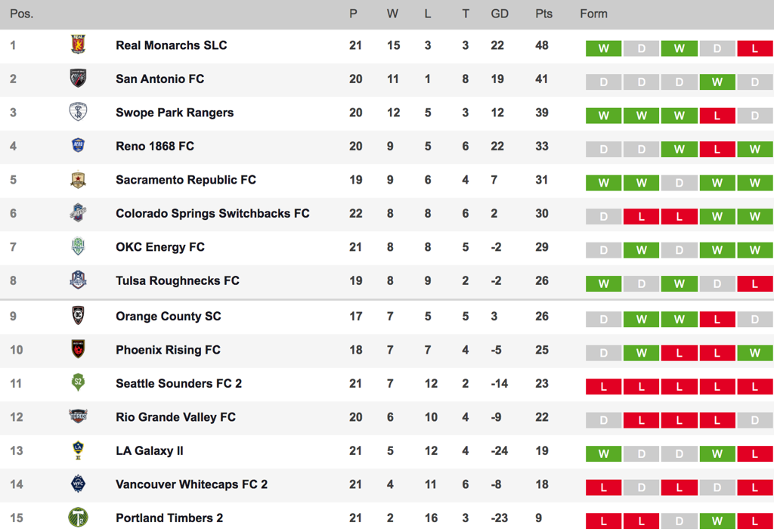Select the Orange County SC shield icon

[78, 315]
